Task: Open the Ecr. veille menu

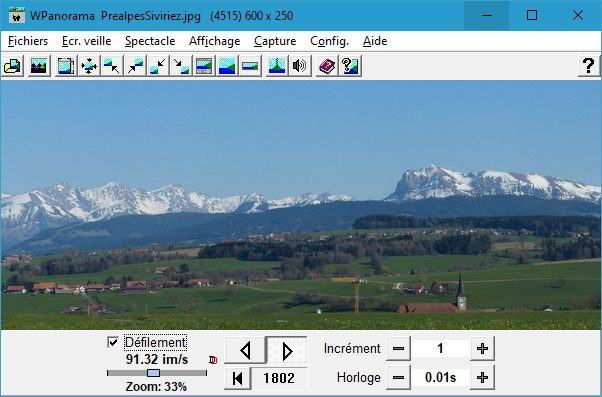Action: [86, 41]
